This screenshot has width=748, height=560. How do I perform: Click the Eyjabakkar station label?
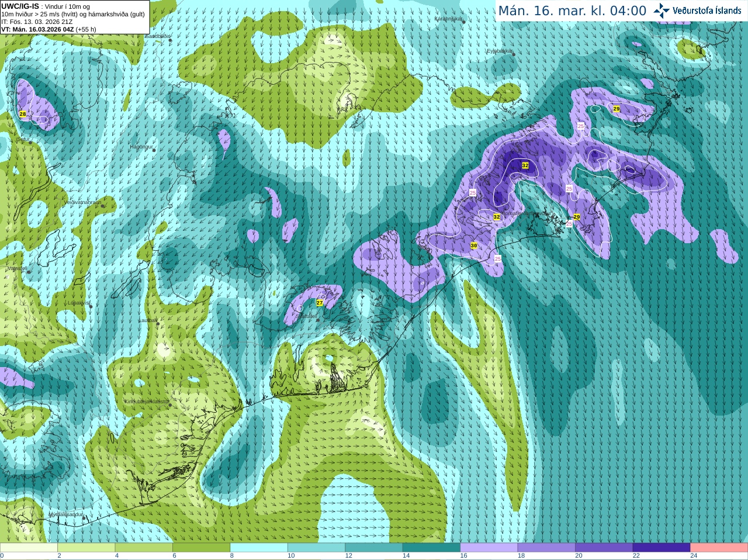(500, 51)
